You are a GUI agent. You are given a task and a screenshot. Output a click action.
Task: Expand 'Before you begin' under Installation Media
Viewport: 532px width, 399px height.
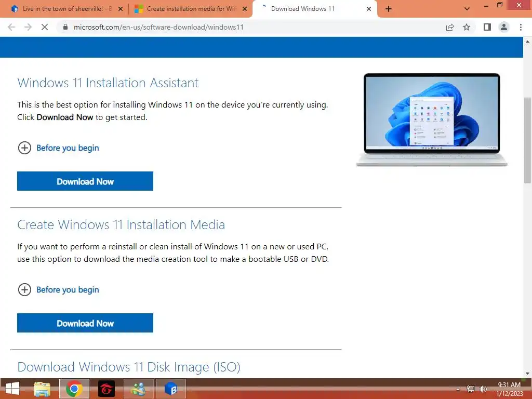58,290
